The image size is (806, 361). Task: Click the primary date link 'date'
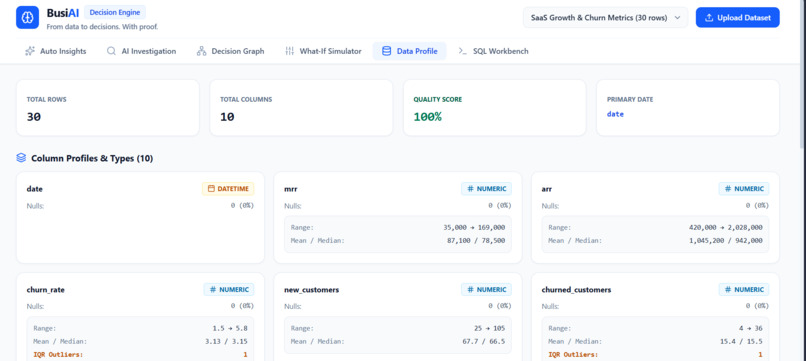[615, 114]
